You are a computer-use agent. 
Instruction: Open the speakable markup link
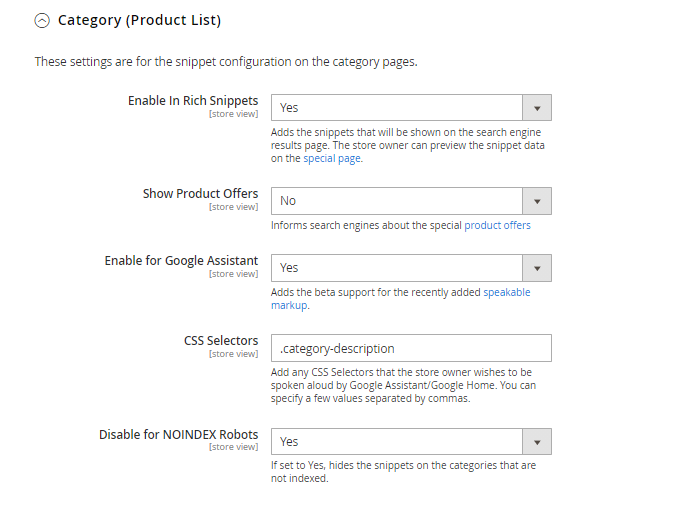506,293
